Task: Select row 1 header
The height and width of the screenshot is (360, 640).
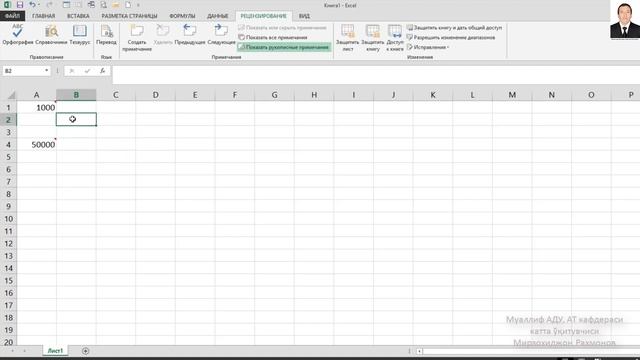Action: [8, 107]
